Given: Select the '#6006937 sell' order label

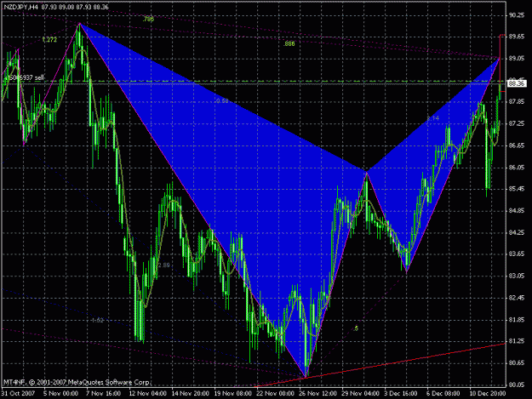Looking at the screenshot, I should 23,78.
